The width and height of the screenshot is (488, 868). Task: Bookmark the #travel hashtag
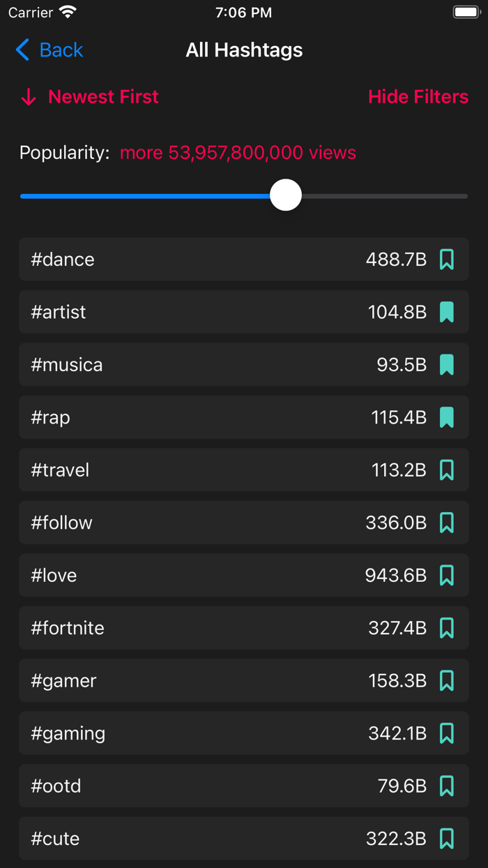(x=447, y=470)
